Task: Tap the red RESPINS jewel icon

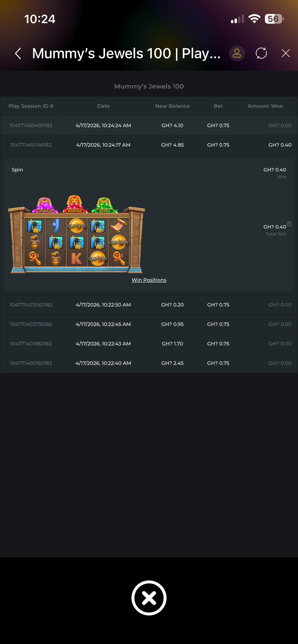Action: coord(75,204)
